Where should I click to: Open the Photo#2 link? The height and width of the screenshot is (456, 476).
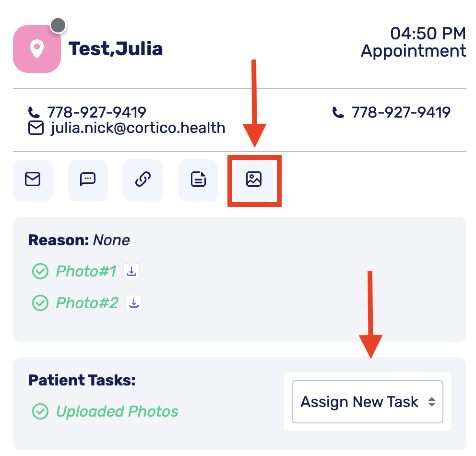pyautogui.click(x=87, y=303)
